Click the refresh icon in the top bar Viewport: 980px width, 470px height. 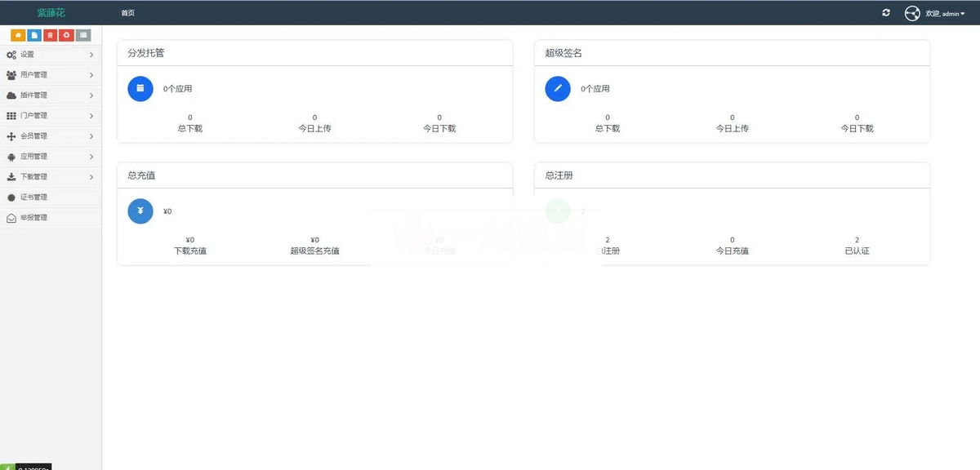tap(885, 12)
